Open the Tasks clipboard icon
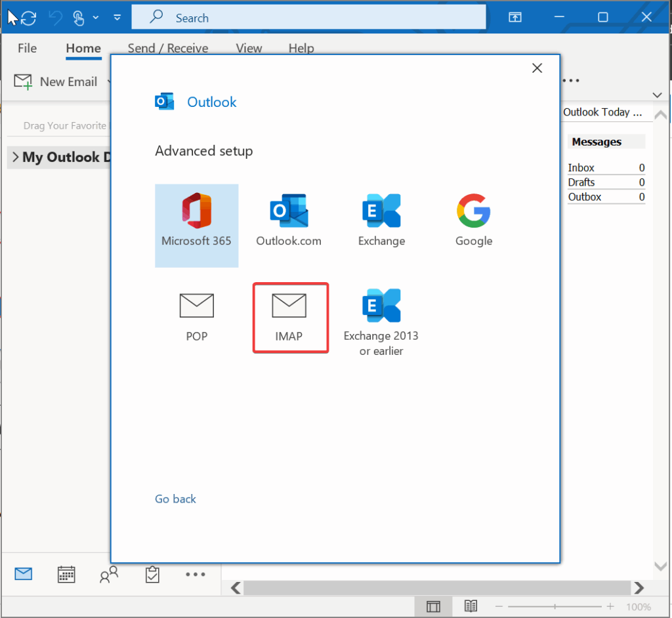This screenshot has width=672, height=618. click(152, 575)
